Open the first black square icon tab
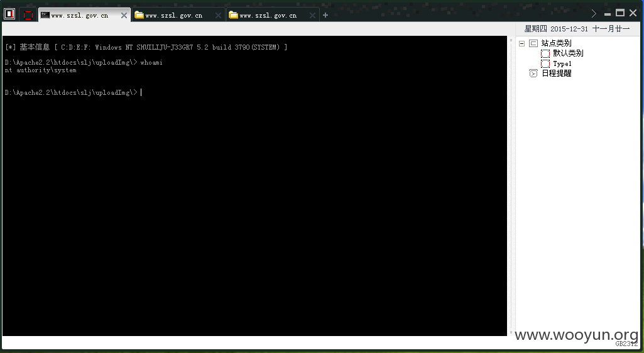 pos(9,14)
